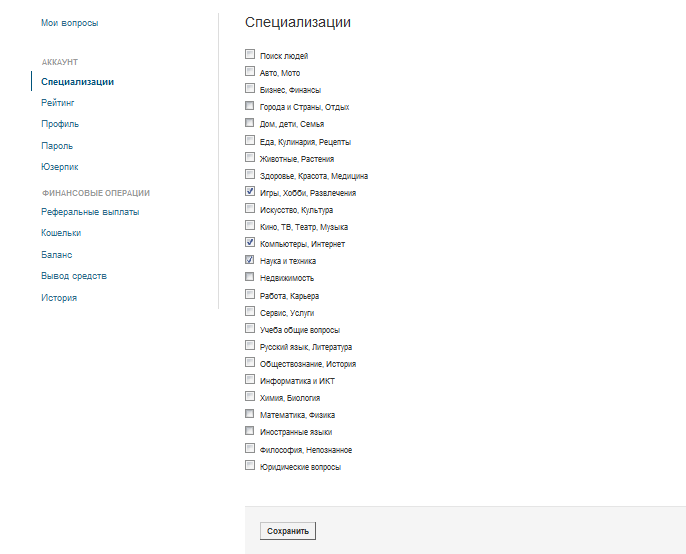Screen dimensions: 686x554
Task: Tick the Иностранные языки checkbox
Action: pos(250,431)
